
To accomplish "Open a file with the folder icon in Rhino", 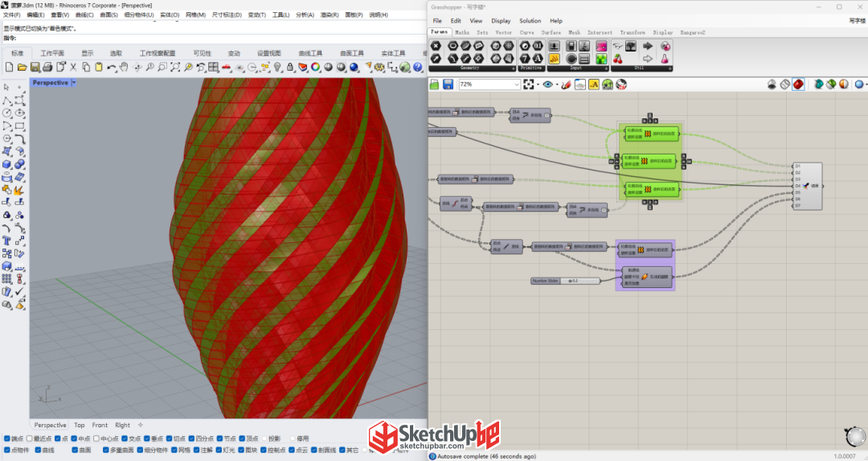I will pos(22,67).
